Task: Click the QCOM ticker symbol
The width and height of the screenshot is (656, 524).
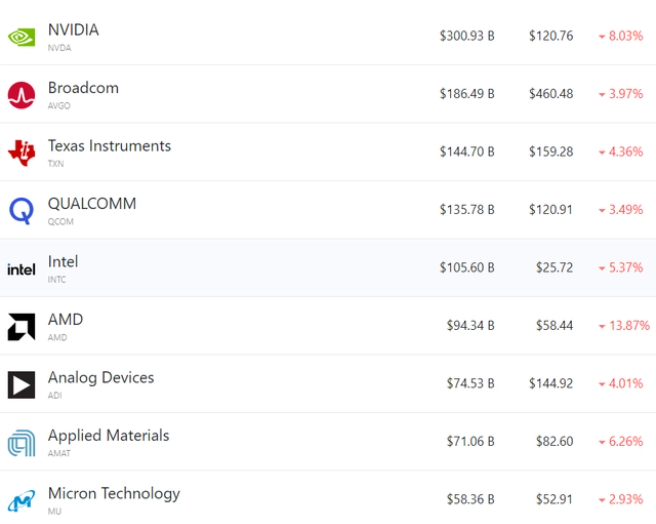Action: click(60, 222)
